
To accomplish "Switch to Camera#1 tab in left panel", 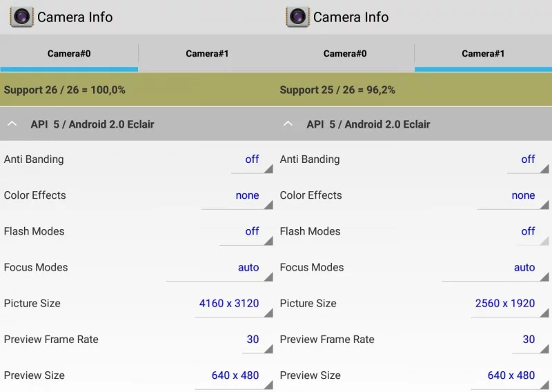I will pyautogui.click(x=207, y=53).
